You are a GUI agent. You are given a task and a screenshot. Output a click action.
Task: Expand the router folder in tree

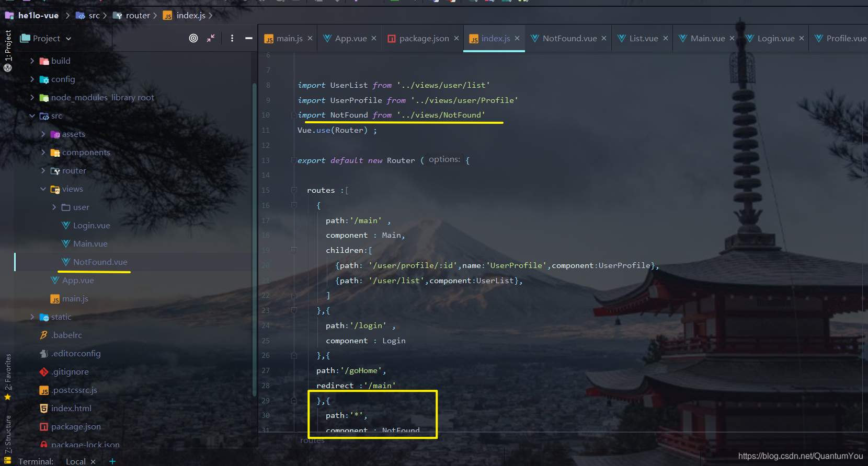pyautogui.click(x=43, y=171)
